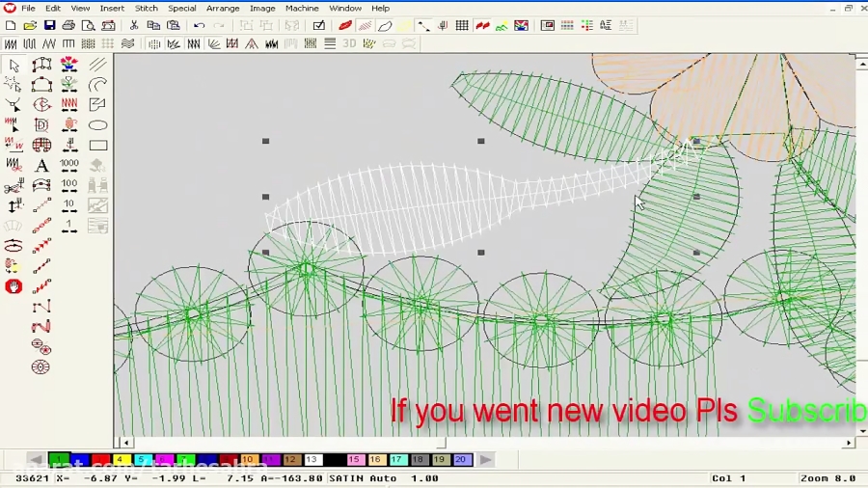Click the scissors Cut icon

(x=134, y=26)
